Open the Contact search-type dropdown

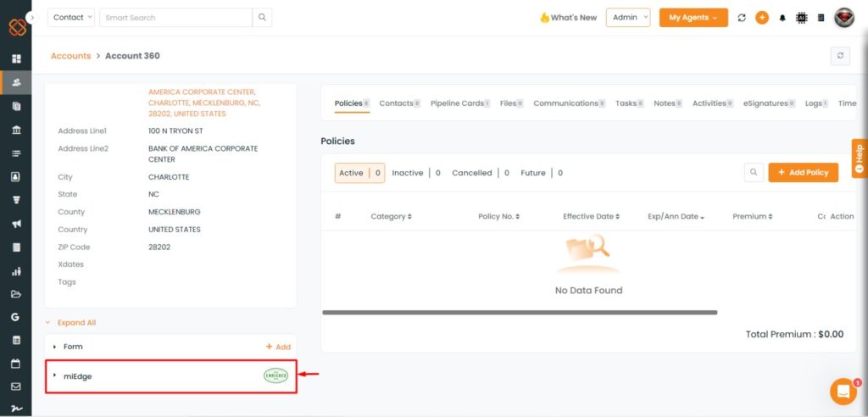pyautogui.click(x=71, y=17)
